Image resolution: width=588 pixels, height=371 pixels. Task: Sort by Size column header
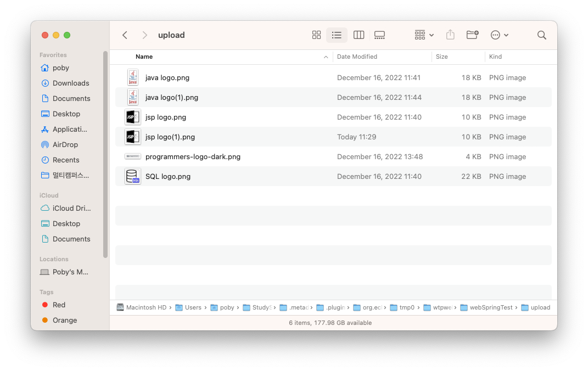pyautogui.click(x=442, y=57)
